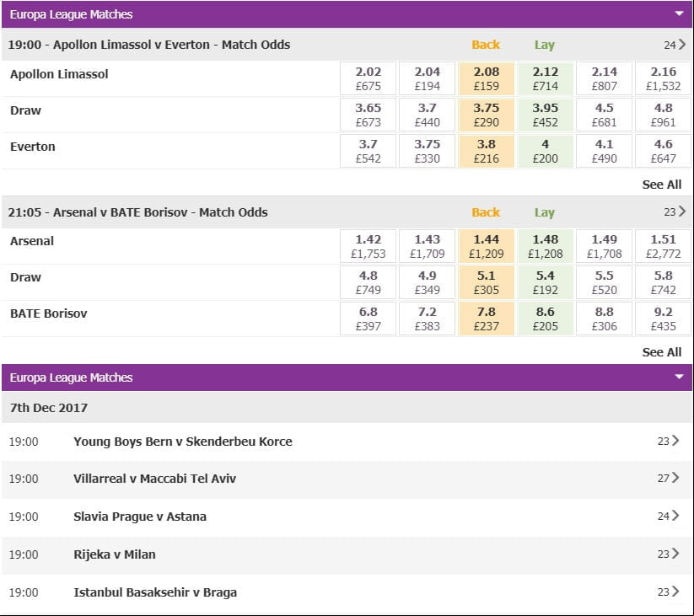Select Arsenal lay price 1.49
This screenshot has height=616, width=694.
pyautogui.click(x=604, y=246)
